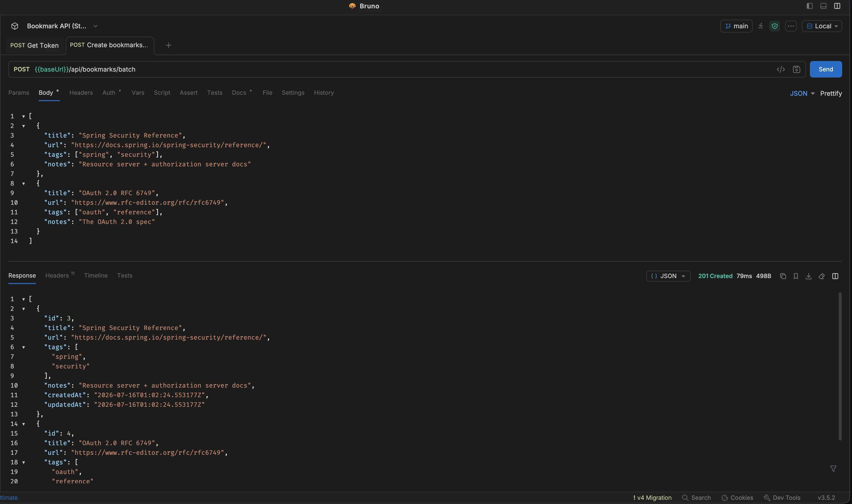Bookmark the response as example
The width and height of the screenshot is (852, 504).
pyautogui.click(x=796, y=276)
